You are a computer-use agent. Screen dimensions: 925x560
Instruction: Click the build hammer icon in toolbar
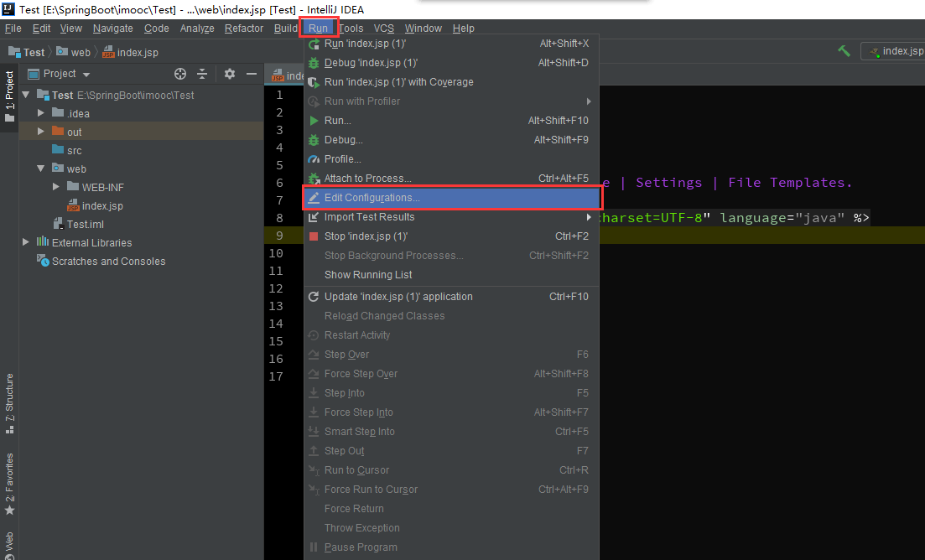coord(844,51)
